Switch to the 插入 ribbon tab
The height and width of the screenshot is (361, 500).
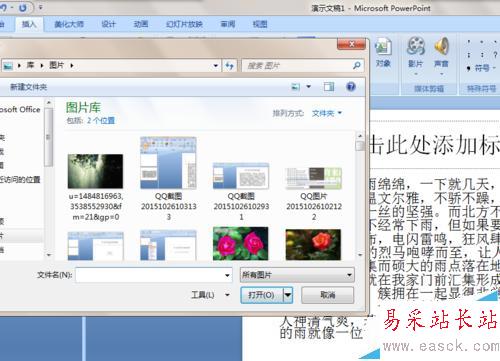click(29, 24)
